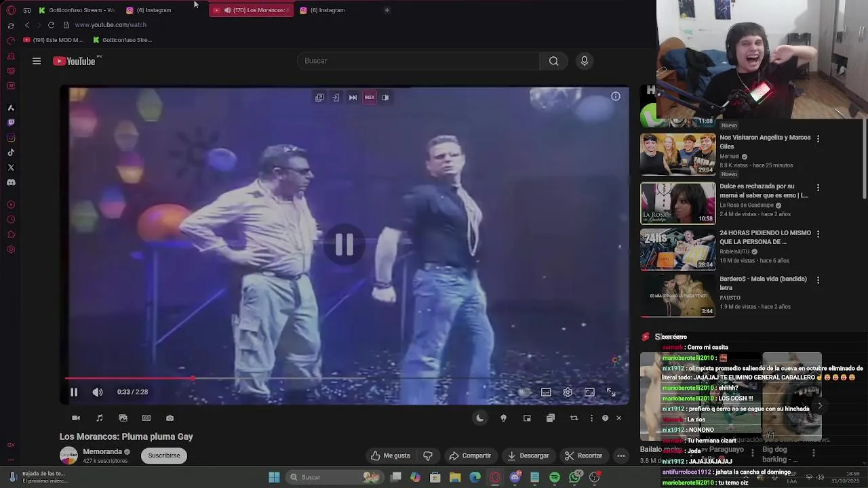Click the next-track icon in the player's top overlay
The height and width of the screenshot is (488, 868).
click(353, 98)
